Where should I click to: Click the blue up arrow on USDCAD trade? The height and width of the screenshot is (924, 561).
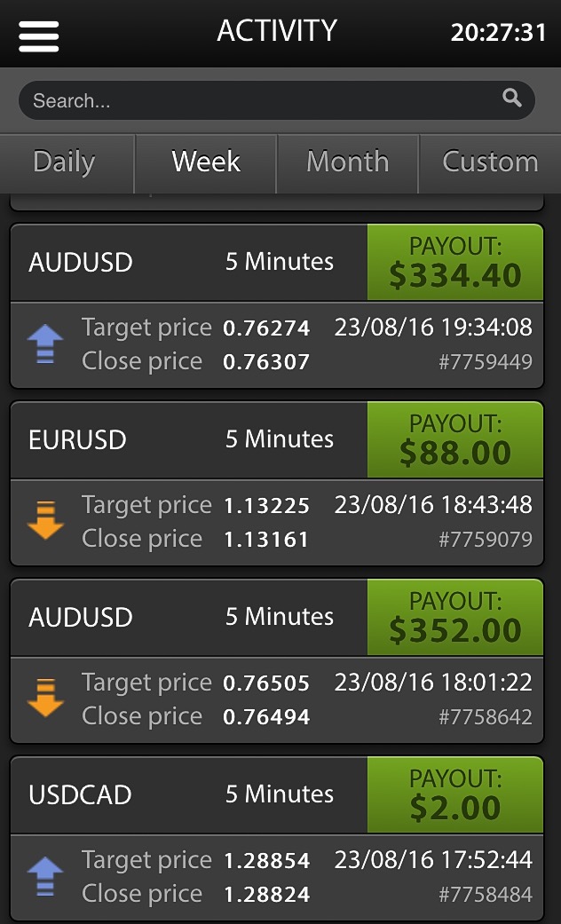tap(45, 876)
